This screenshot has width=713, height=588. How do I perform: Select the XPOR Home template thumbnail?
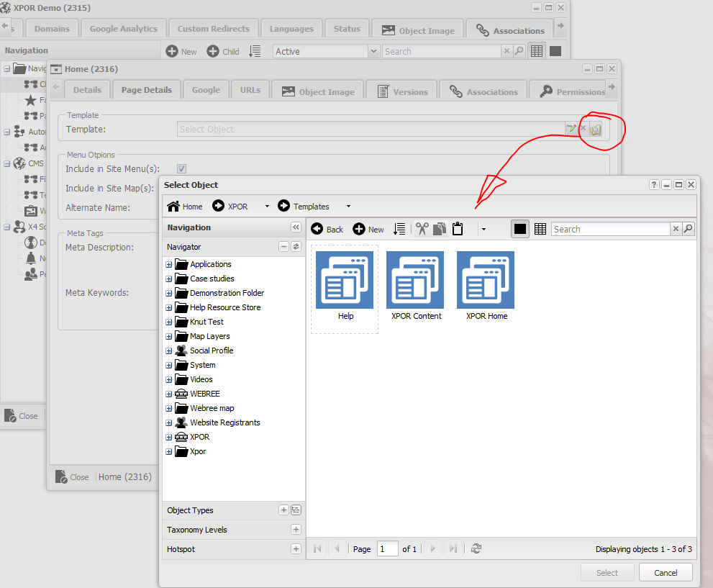coord(486,286)
